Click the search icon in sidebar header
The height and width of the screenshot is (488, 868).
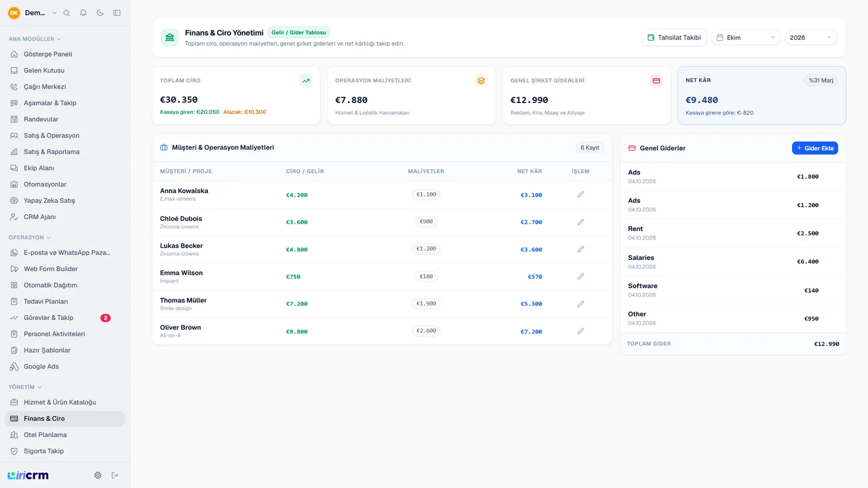(x=67, y=13)
